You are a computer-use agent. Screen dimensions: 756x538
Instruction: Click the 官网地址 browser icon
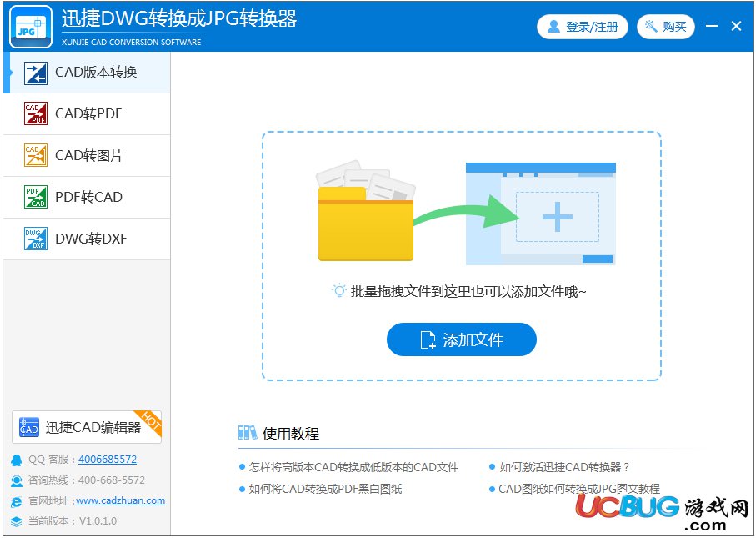click(17, 501)
